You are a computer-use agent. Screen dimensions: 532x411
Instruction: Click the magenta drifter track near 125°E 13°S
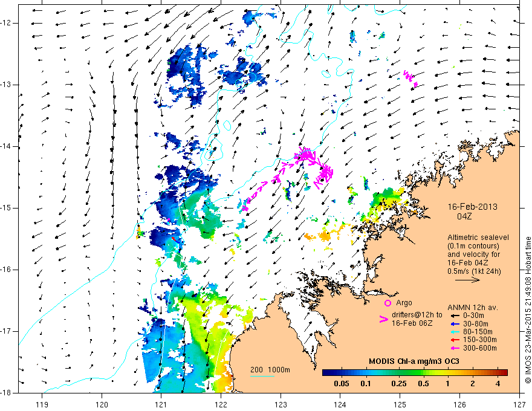[410, 79]
